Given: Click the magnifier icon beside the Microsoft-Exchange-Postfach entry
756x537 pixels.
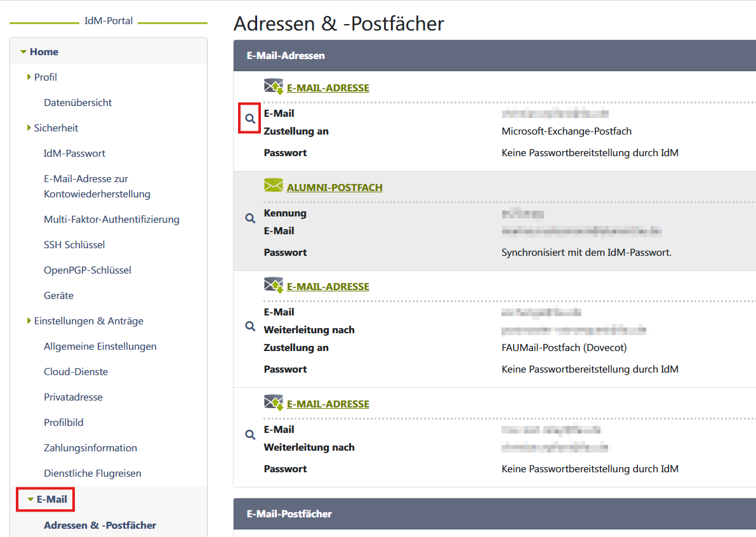Looking at the screenshot, I should (250, 119).
